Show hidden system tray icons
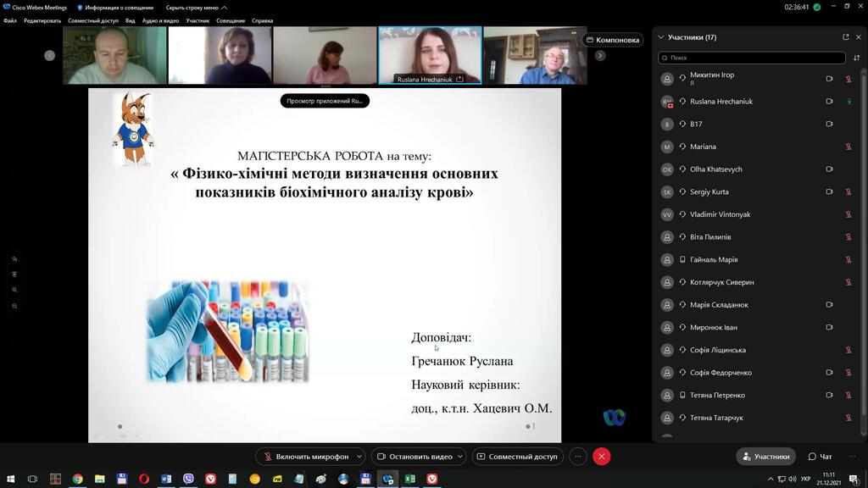This screenshot has height=488, width=868. click(770, 479)
